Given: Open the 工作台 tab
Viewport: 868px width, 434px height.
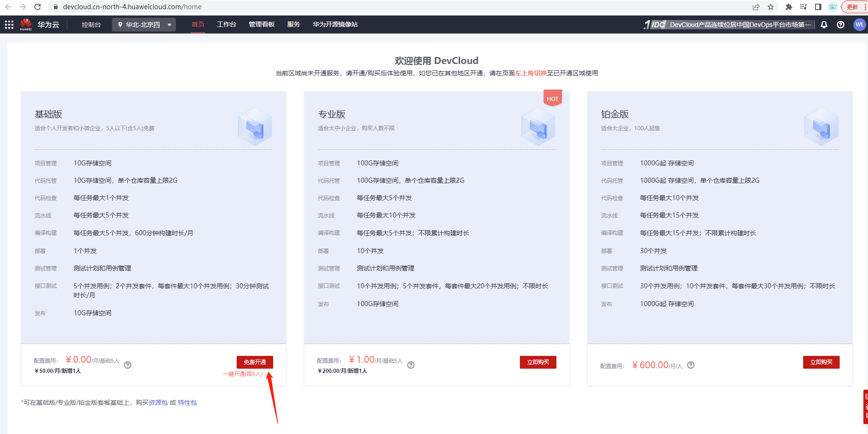Looking at the screenshot, I should coord(227,24).
